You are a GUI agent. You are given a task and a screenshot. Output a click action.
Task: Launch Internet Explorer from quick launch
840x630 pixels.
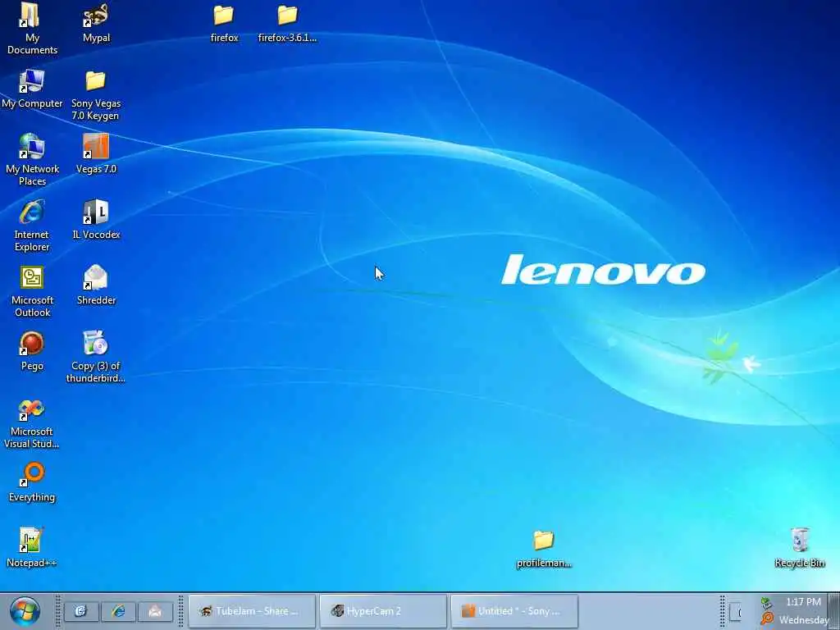click(118, 611)
